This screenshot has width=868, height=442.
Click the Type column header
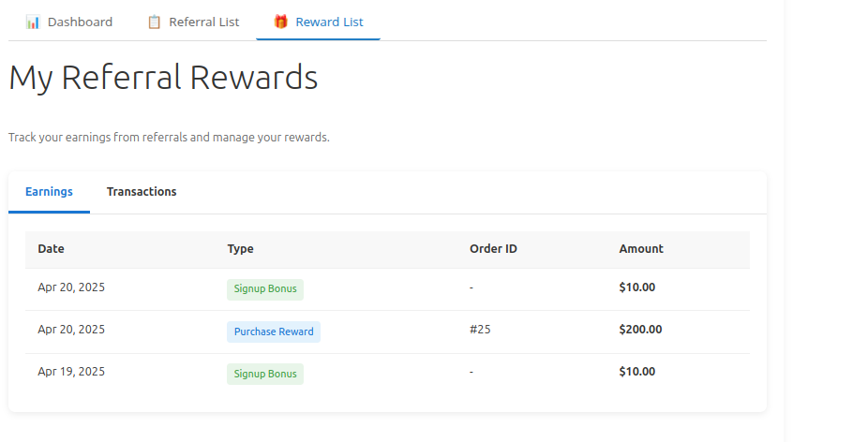(x=240, y=249)
